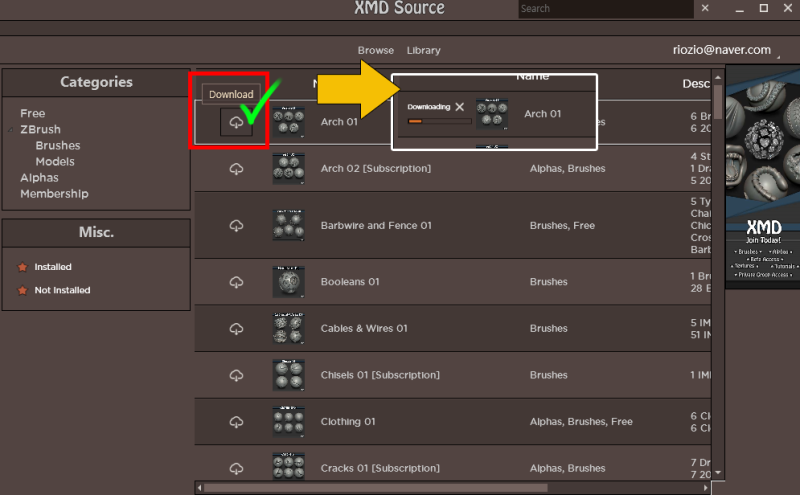Open the Arch 02 thumbnail image
The width and height of the screenshot is (800, 495).
288,168
